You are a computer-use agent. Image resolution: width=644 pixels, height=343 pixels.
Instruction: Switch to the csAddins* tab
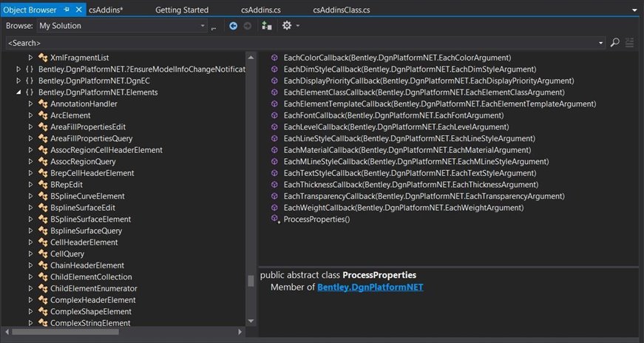(106, 10)
